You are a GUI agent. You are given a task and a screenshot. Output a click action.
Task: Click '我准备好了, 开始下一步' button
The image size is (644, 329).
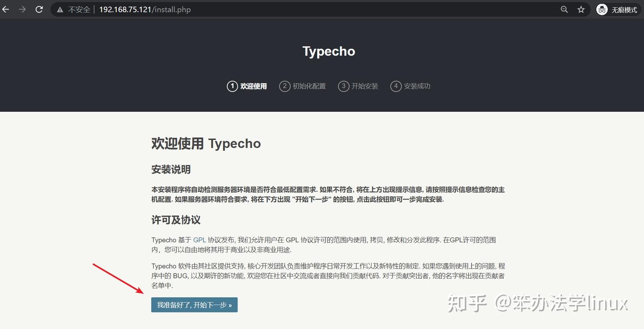[194, 304]
